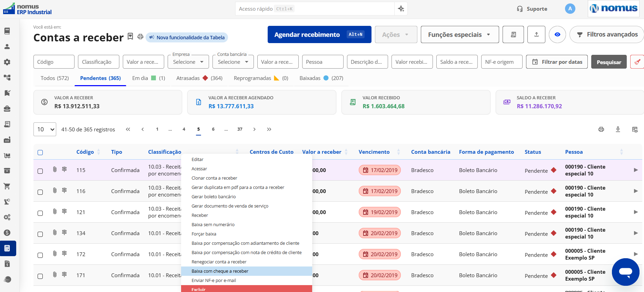Click the attachment clip icon for code 115

(x=55, y=169)
